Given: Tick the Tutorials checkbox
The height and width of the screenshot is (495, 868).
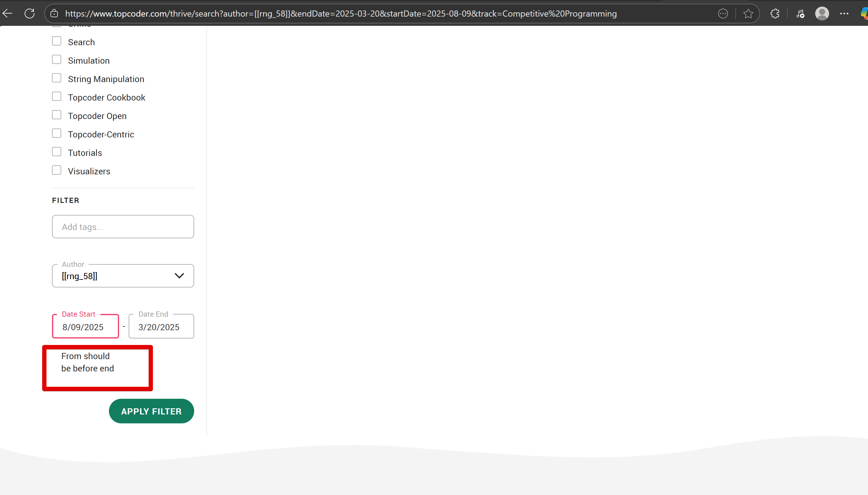Looking at the screenshot, I should point(56,152).
